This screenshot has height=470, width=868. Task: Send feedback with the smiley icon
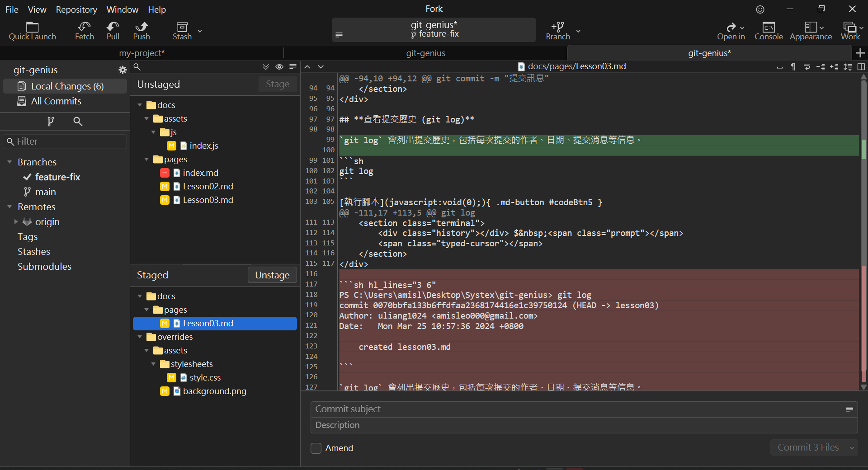760,9
